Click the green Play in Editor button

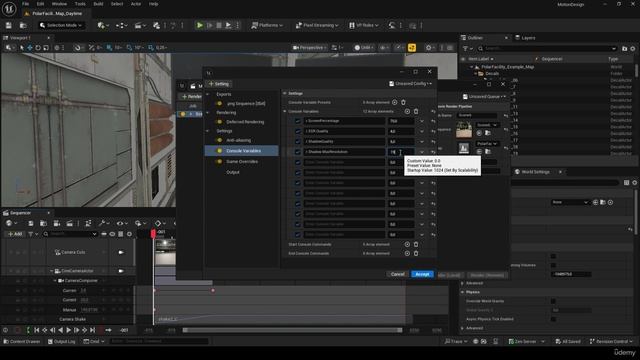point(200,25)
